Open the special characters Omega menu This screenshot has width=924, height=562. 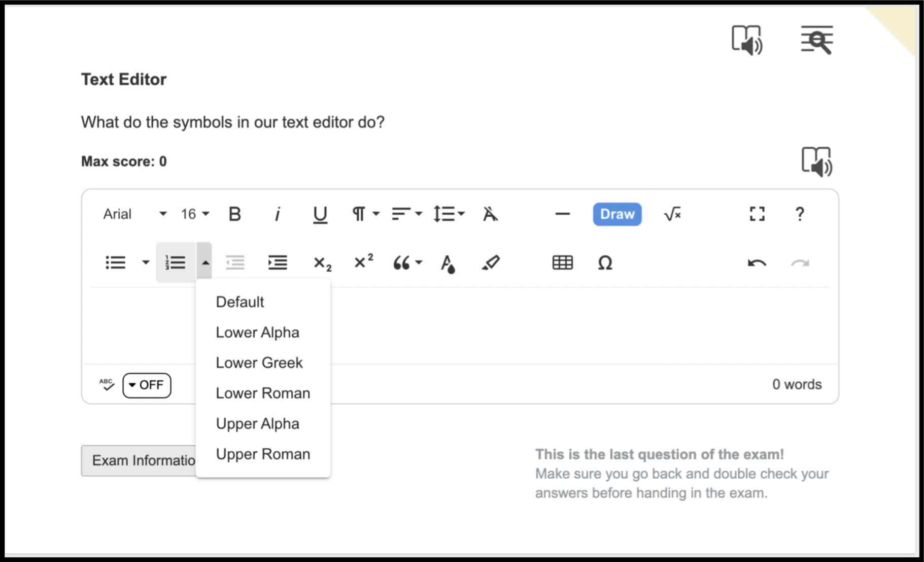coord(605,262)
